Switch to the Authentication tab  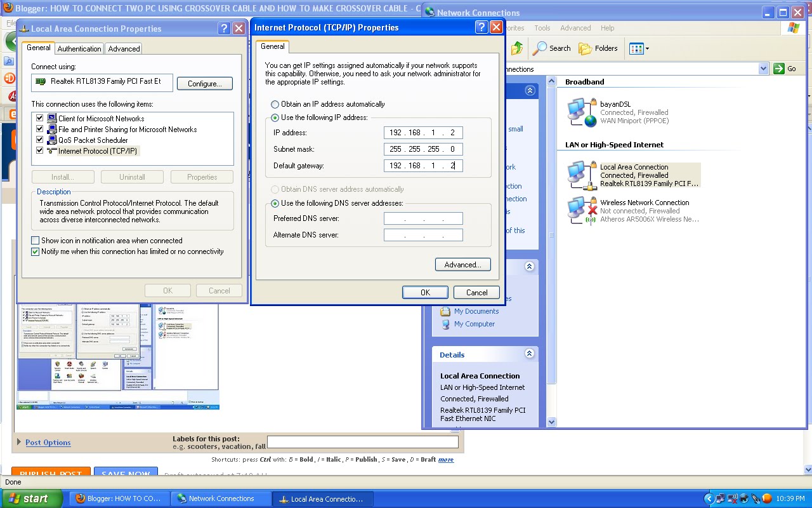pyautogui.click(x=79, y=48)
